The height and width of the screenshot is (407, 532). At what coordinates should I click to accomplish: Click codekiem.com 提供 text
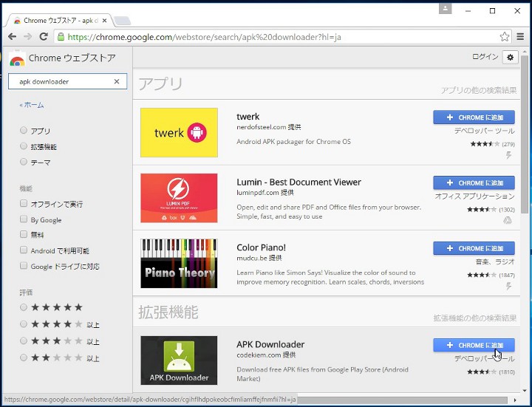[266, 355]
